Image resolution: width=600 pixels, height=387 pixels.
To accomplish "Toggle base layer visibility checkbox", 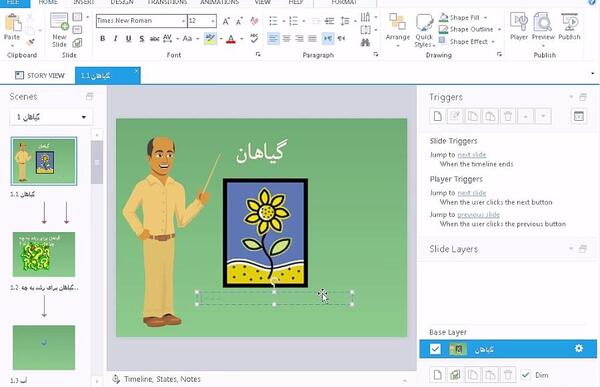I will (x=435, y=349).
